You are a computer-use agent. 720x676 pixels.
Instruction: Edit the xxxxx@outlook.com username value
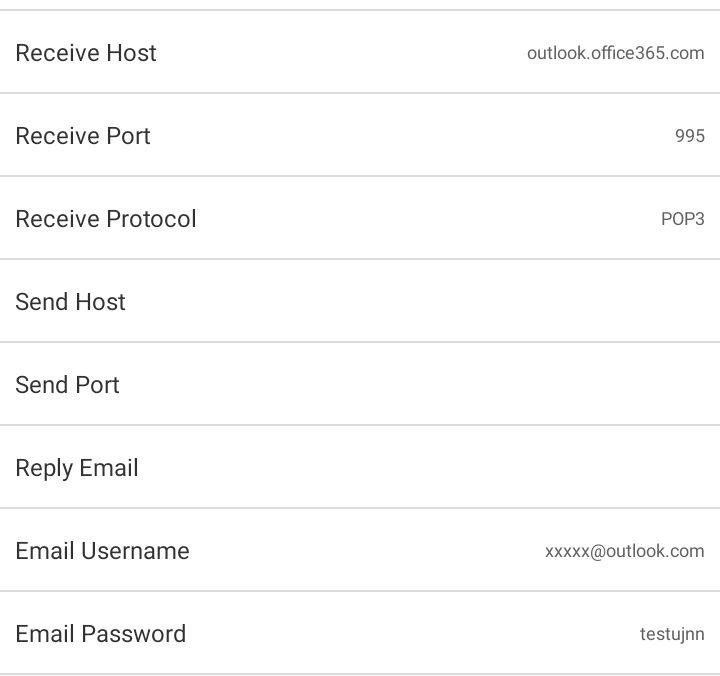(624, 551)
